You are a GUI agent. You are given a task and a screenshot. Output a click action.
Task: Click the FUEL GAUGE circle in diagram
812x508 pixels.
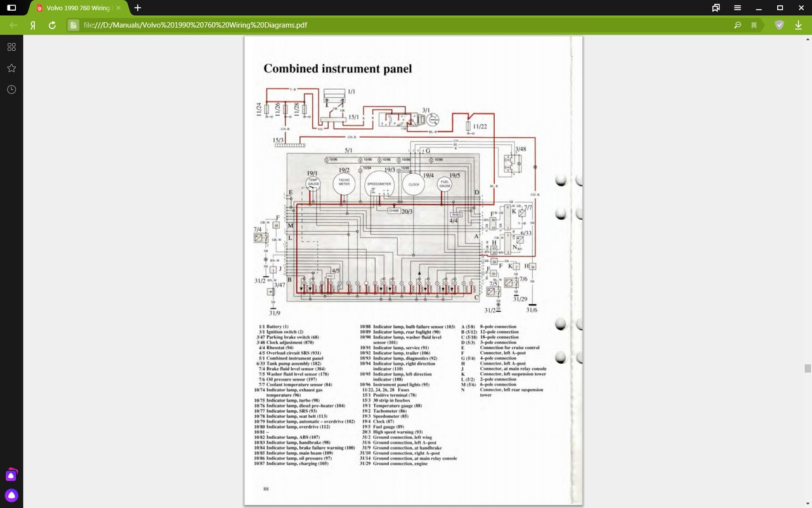[x=445, y=184]
